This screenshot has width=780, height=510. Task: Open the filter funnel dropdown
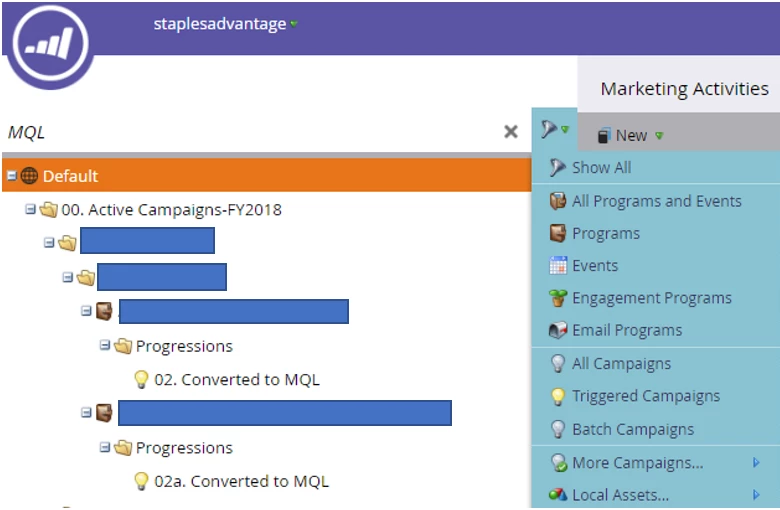554,129
